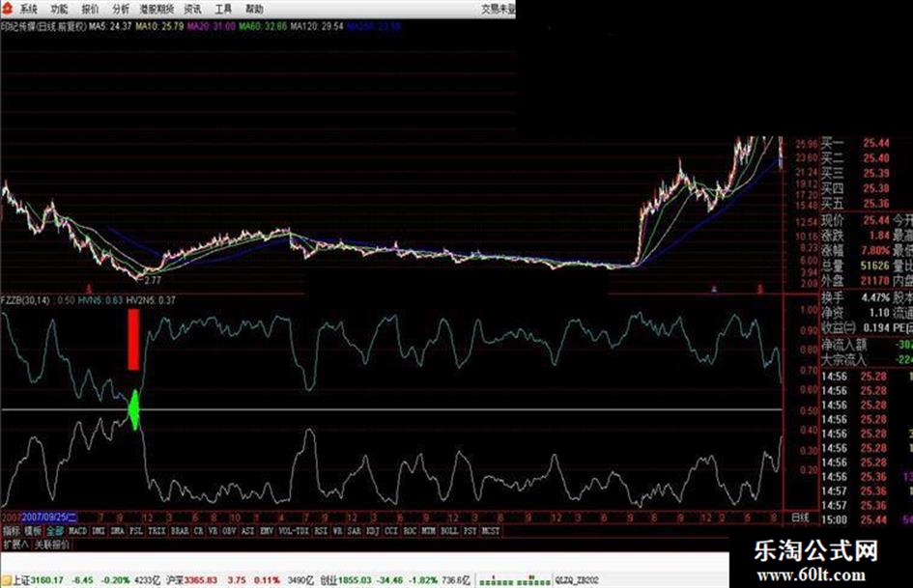The image size is (913, 588).
Task: Select the SAR indicator tab
Action: tap(355, 531)
